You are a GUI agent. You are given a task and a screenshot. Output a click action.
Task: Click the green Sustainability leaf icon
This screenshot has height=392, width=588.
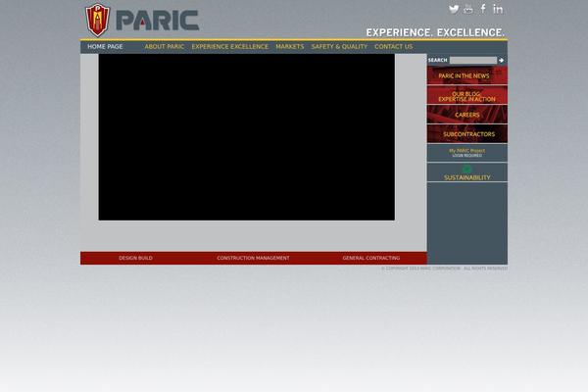tap(466, 169)
